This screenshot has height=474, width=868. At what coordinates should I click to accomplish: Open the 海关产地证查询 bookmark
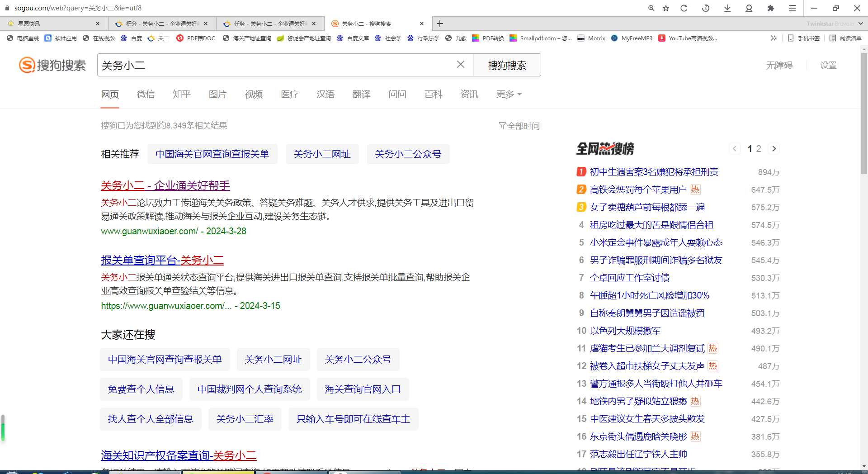point(247,38)
